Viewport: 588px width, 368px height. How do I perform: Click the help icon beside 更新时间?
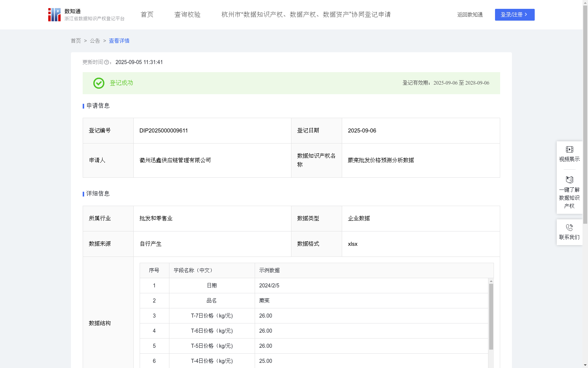(107, 63)
